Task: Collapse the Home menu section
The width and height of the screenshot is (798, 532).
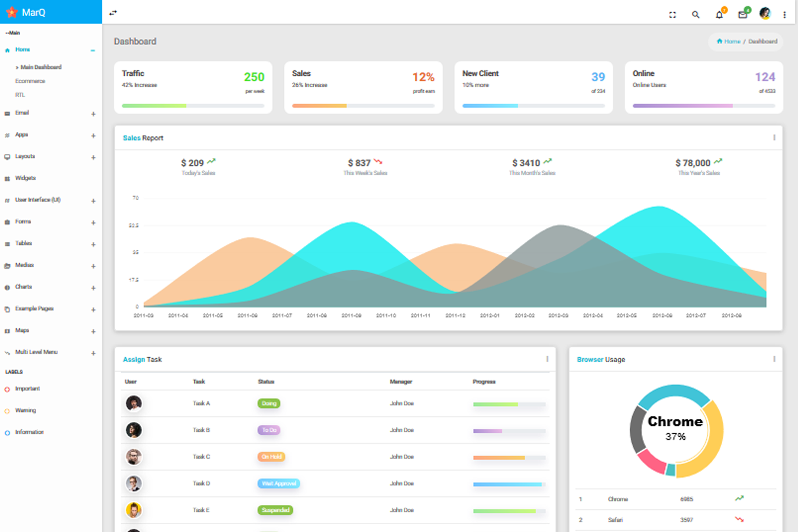Action: (x=93, y=50)
